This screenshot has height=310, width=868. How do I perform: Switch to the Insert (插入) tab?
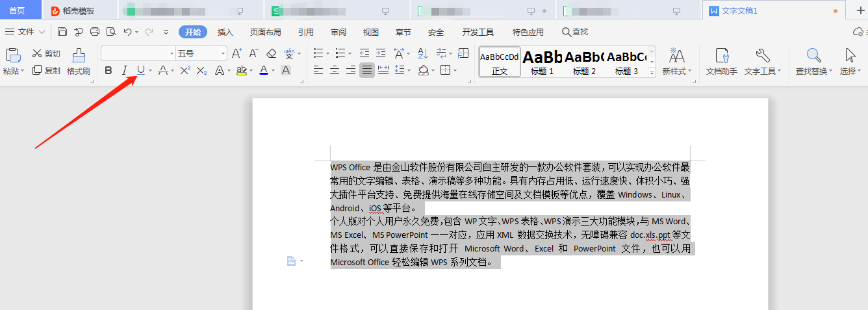point(225,32)
